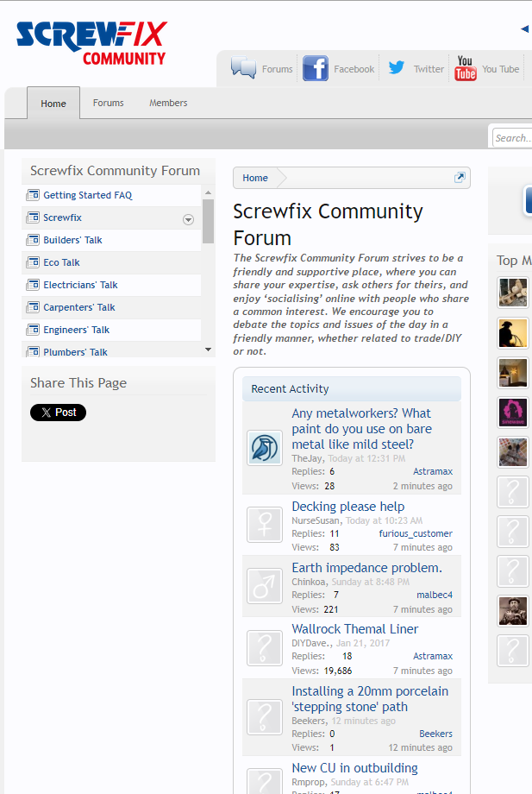
Task: Open the 20mm porcelain stepping stone thread
Action: (370, 699)
